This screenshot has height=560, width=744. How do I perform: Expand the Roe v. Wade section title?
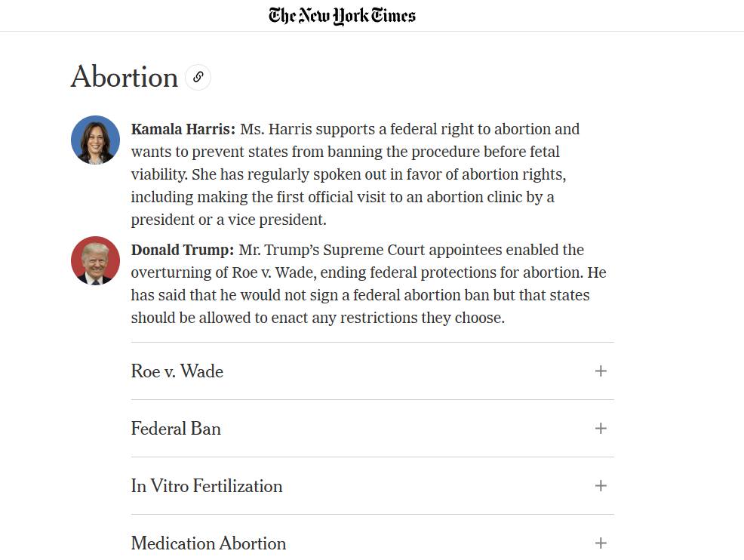coord(177,371)
